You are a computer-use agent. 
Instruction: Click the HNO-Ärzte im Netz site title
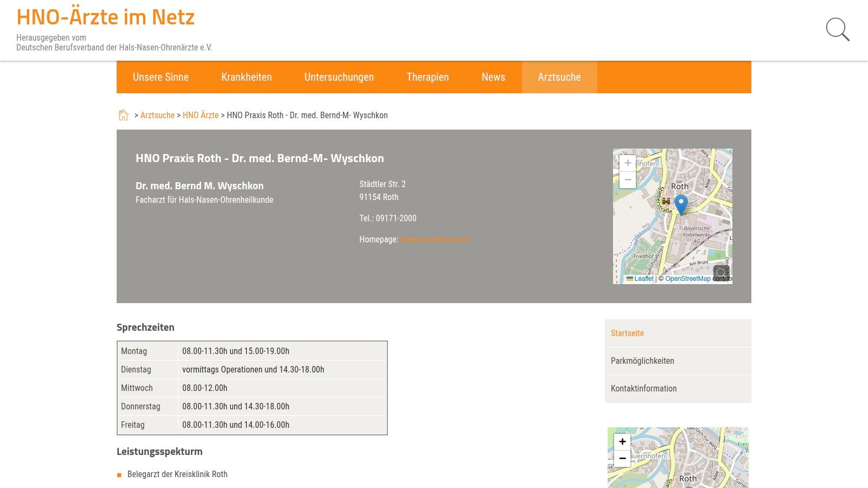tap(105, 17)
